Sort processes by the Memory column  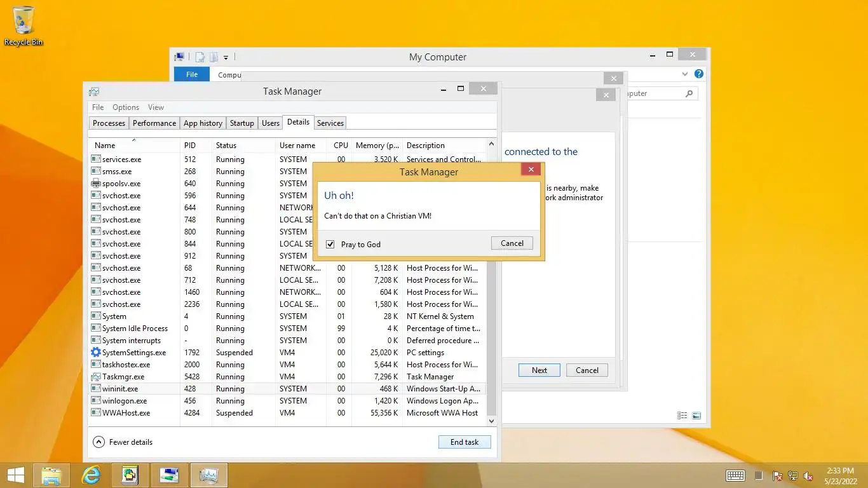(x=377, y=146)
